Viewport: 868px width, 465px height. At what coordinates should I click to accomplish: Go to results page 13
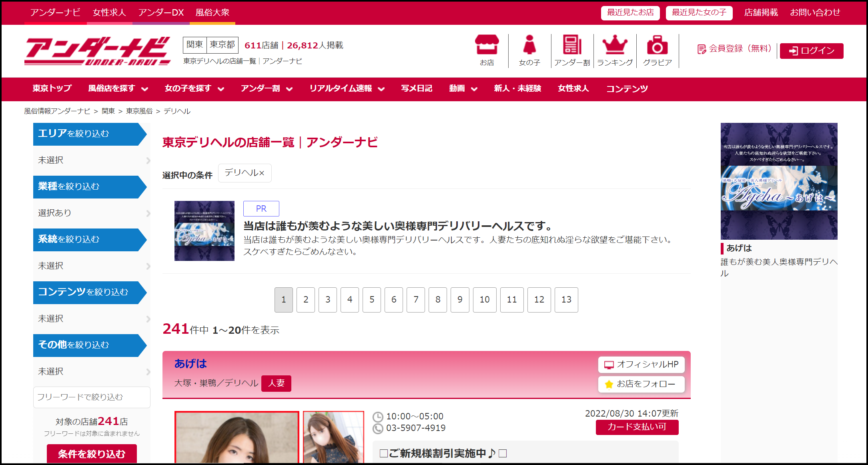click(x=566, y=300)
